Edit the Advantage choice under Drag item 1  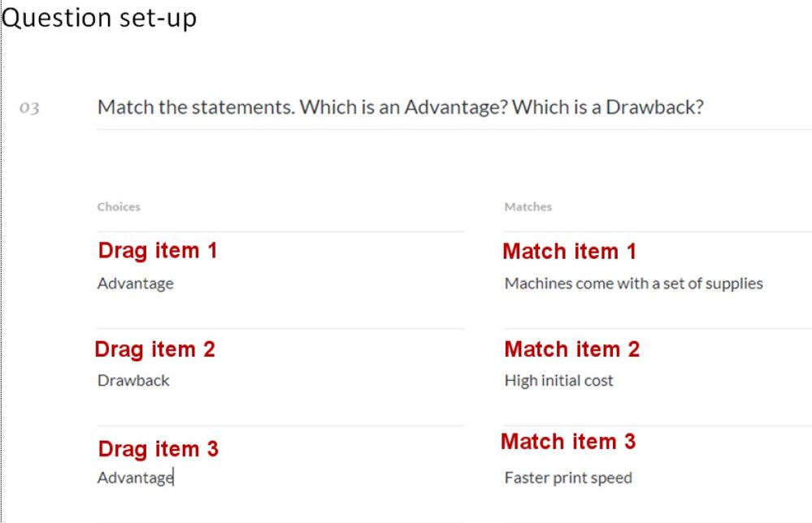pos(135,283)
